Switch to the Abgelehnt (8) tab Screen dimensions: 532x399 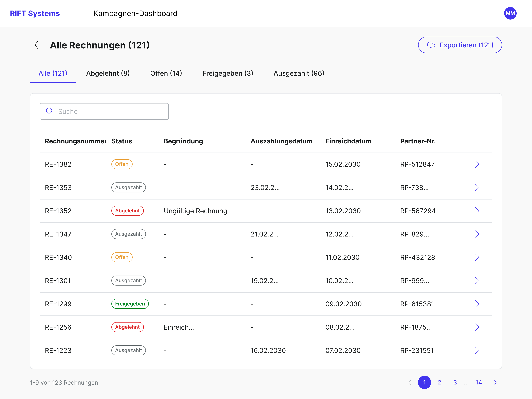108,73
